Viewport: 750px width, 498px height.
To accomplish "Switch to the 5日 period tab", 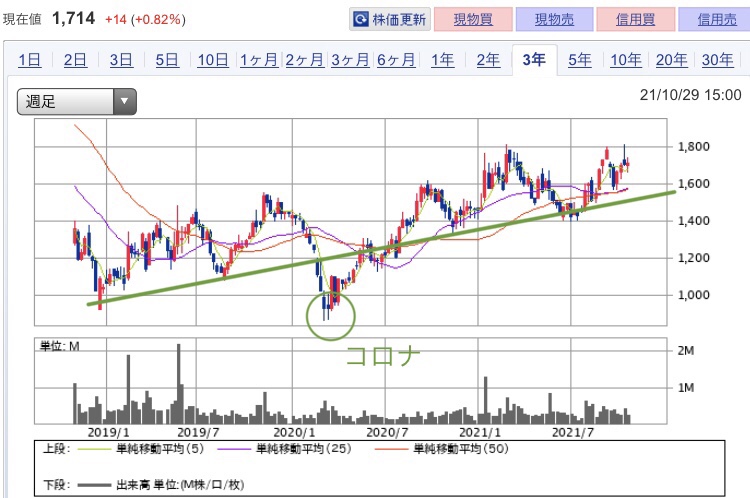I will pos(167,60).
